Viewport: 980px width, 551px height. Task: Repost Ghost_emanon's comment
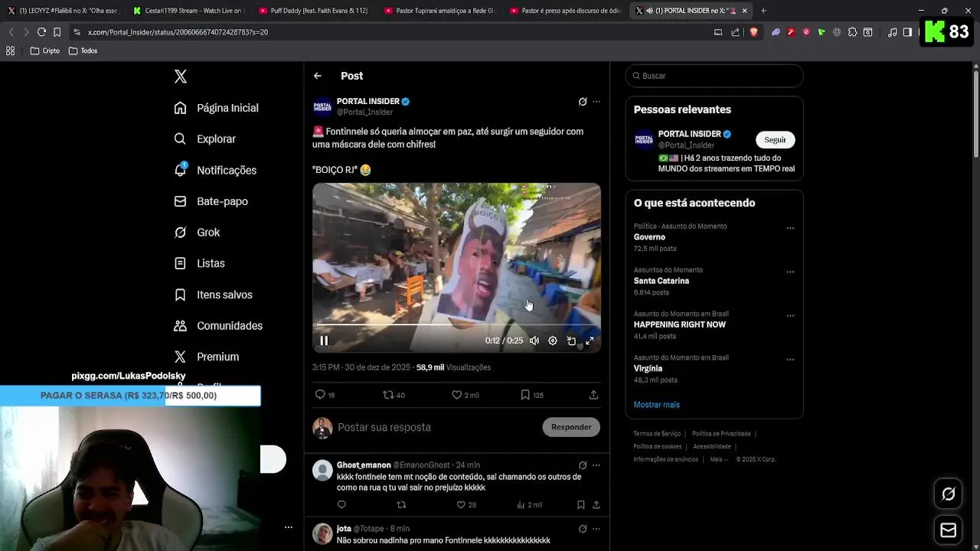pos(401,505)
